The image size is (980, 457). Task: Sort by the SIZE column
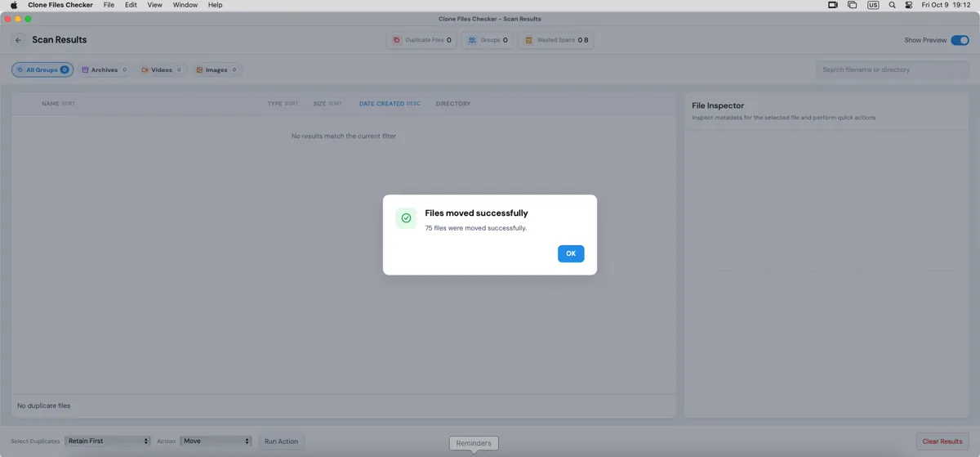click(x=327, y=104)
